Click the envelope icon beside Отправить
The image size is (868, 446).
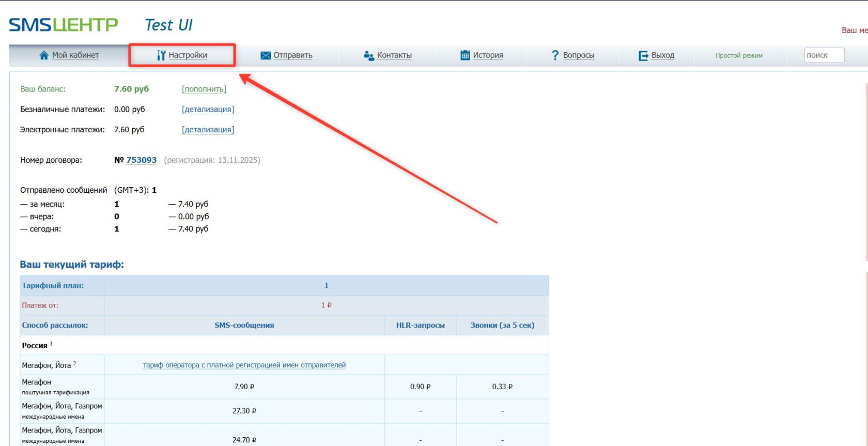[266, 55]
